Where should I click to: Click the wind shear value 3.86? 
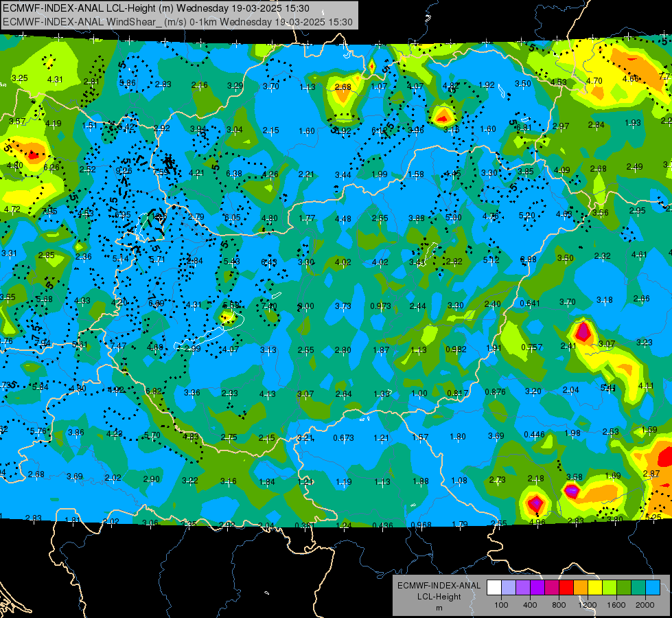click(76, 433)
